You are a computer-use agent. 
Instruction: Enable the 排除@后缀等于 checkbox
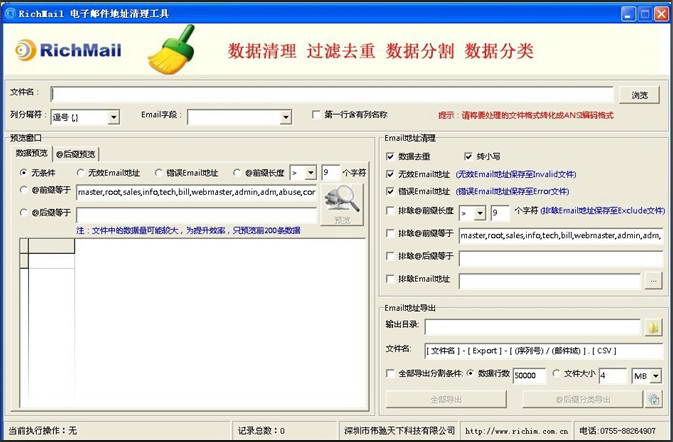pos(390,256)
